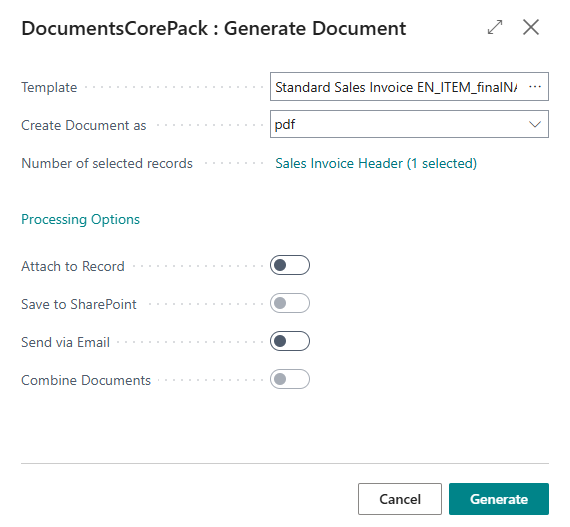The width and height of the screenshot is (570, 527).
Task: Toggle Combine Documents switch
Action: coord(290,379)
